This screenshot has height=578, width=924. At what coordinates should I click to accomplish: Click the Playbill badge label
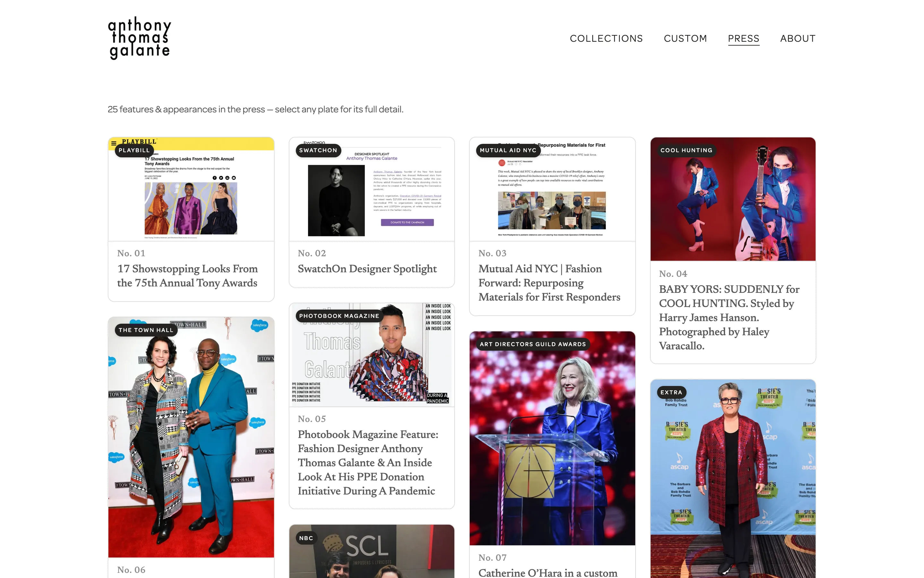point(134,150)
